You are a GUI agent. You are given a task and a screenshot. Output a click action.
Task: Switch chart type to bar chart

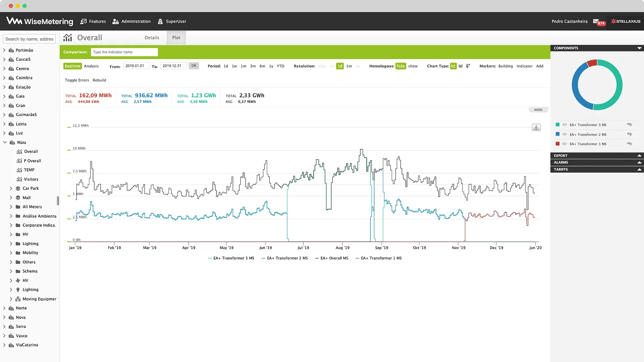[x=461, y=66]
